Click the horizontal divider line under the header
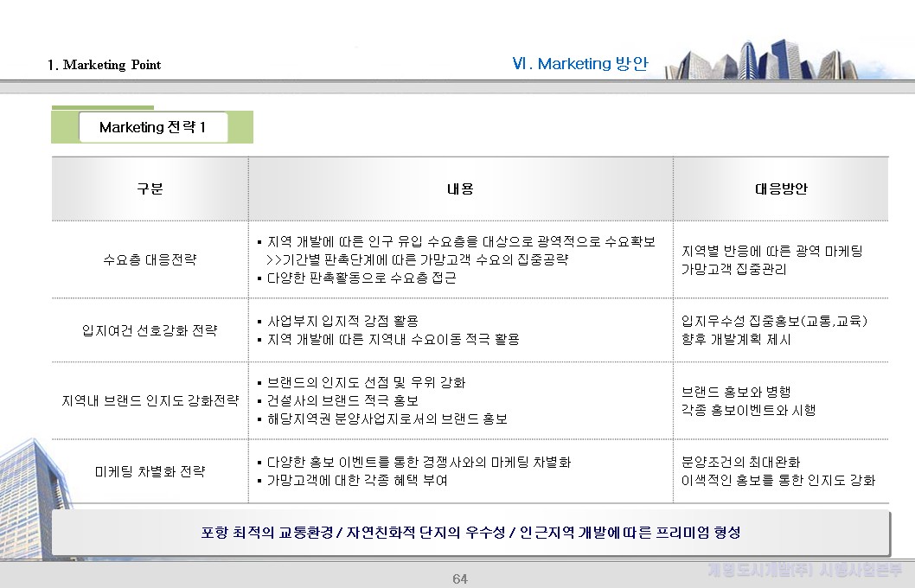Screen dimensions: 915x588 coord(457,84)
